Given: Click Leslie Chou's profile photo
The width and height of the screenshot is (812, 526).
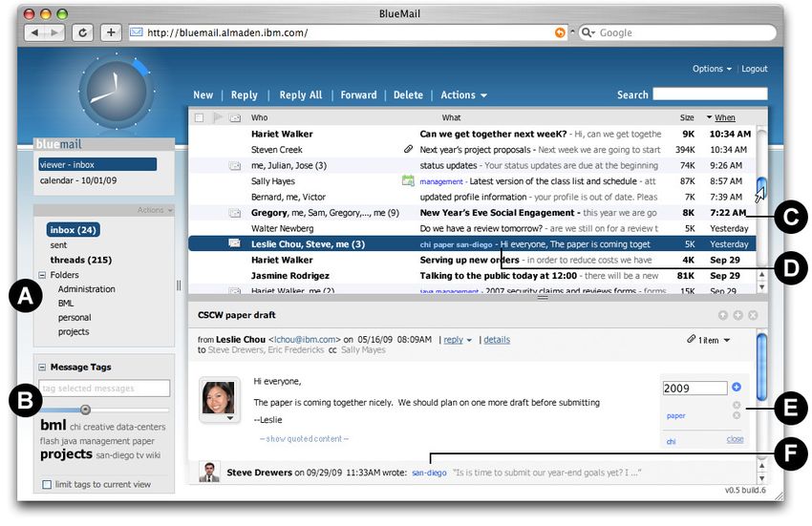Looking at the screenshot, I should coord(219,397).
